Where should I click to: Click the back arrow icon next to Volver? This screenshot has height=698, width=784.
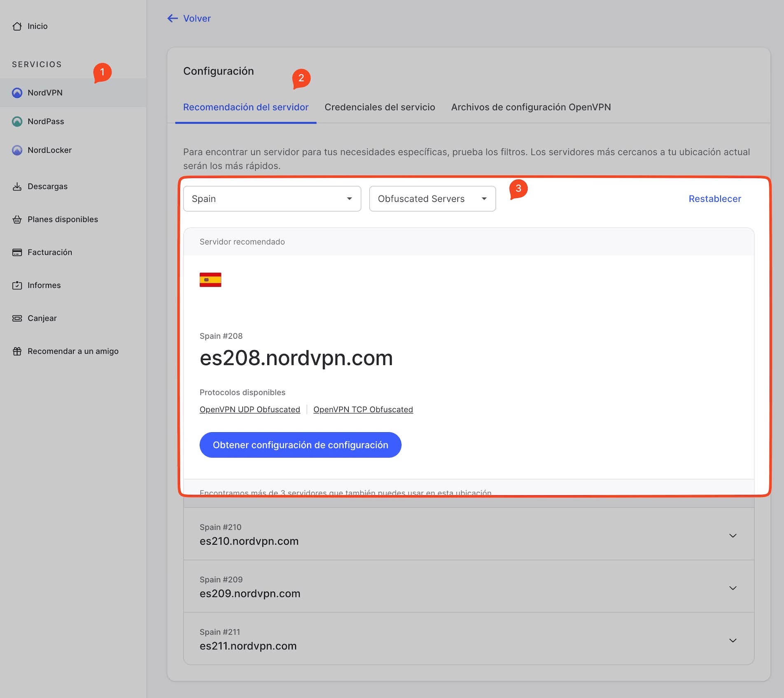point(173,18)
